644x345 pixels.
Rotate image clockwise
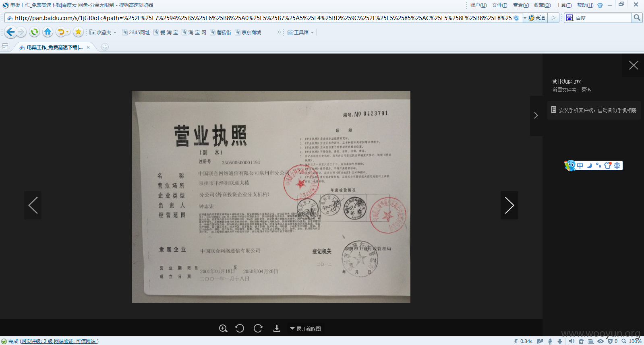pyautogui.click(x=258, y=328)
